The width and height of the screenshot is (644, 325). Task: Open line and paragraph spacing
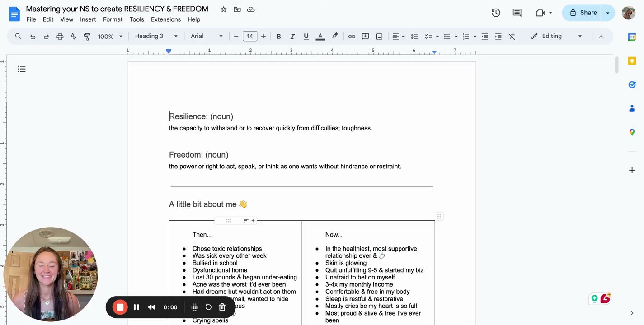point(414,36)
